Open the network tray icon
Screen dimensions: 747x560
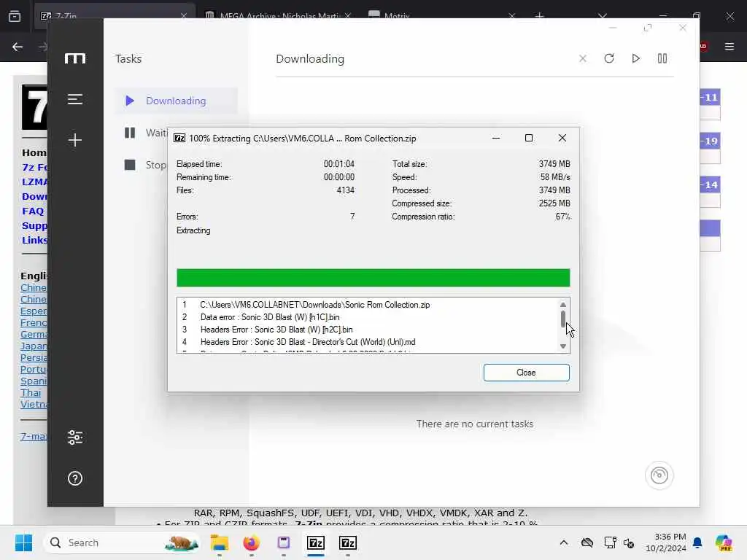(x=610, y=542)
